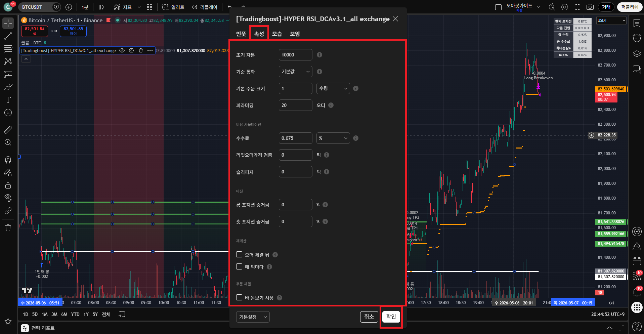This screenshot has height=334, width=644.
Task: Select the 5D time range
Action: click(35, 314)
